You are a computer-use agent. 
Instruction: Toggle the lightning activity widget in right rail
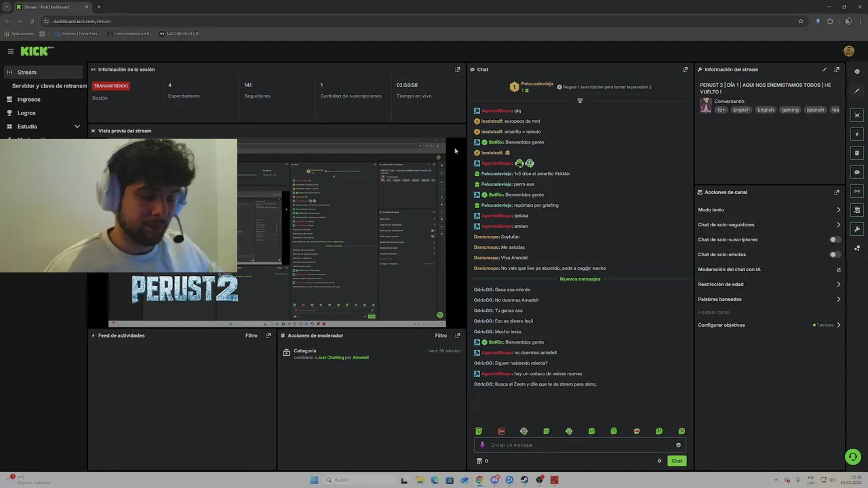point(857,134)
